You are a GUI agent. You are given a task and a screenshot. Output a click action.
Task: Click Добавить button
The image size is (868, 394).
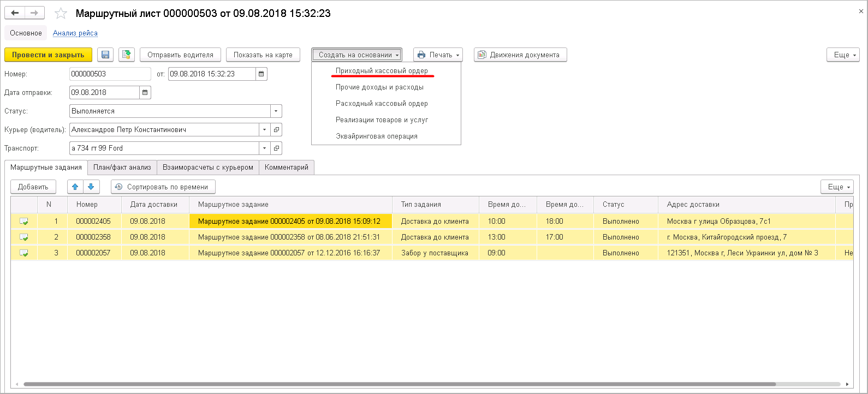[33, 187]
